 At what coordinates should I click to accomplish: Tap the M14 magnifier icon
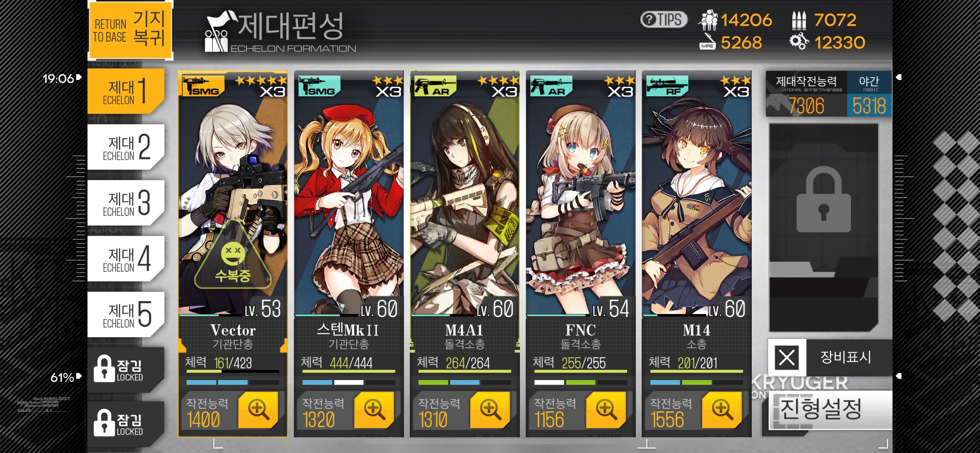point(722,410)
